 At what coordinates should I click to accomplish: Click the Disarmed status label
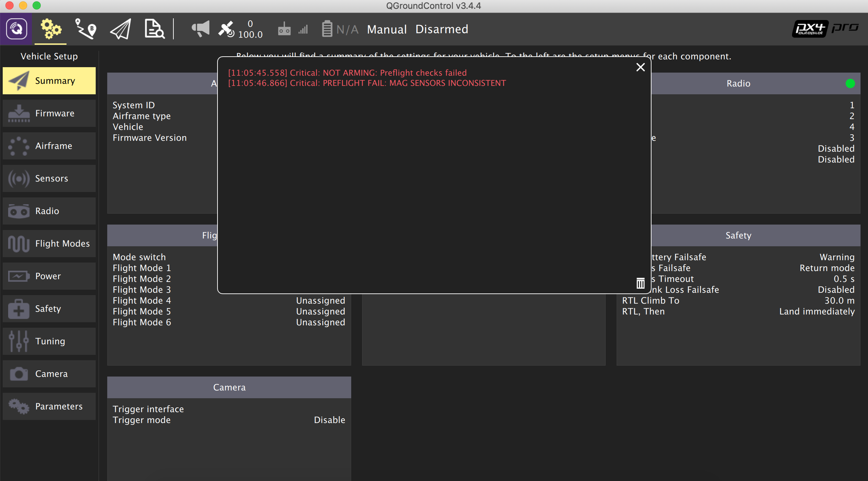coord(442,29)
